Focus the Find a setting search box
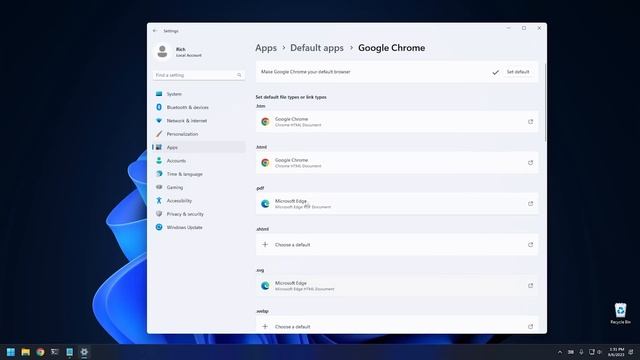Viewport: 640px width, 360px height. pos(199,75)
